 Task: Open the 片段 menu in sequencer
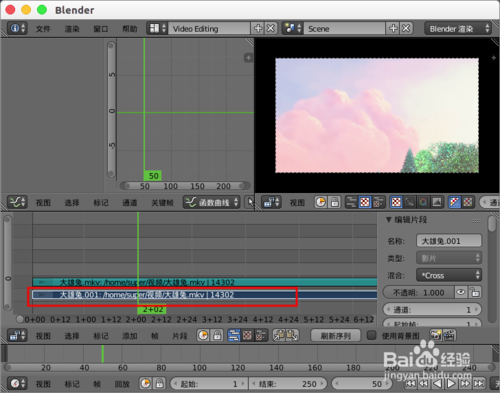pyautogui.click(x=180, y=336)
